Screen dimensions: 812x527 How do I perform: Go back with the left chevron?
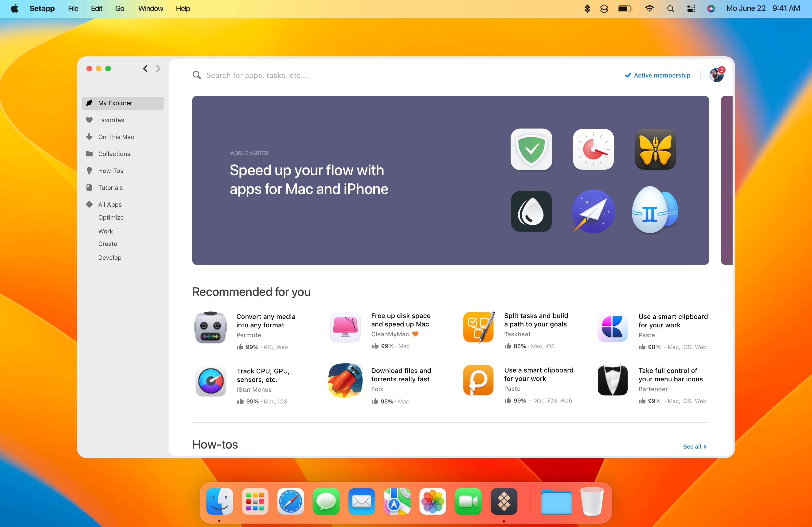145,69
